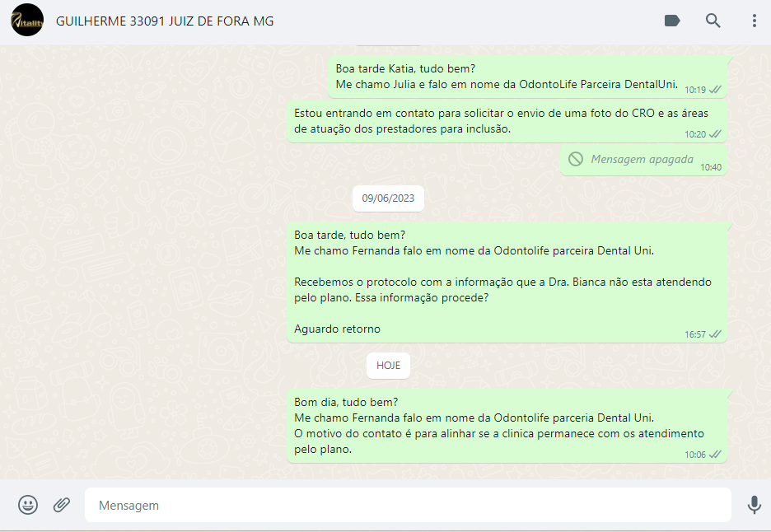
Task: Search in conversation with the magnifier icon
Action: (x=713, y=21)
